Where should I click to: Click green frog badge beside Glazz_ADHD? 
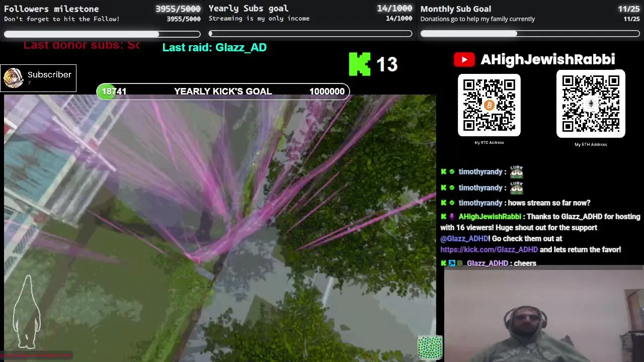[459, 263]
